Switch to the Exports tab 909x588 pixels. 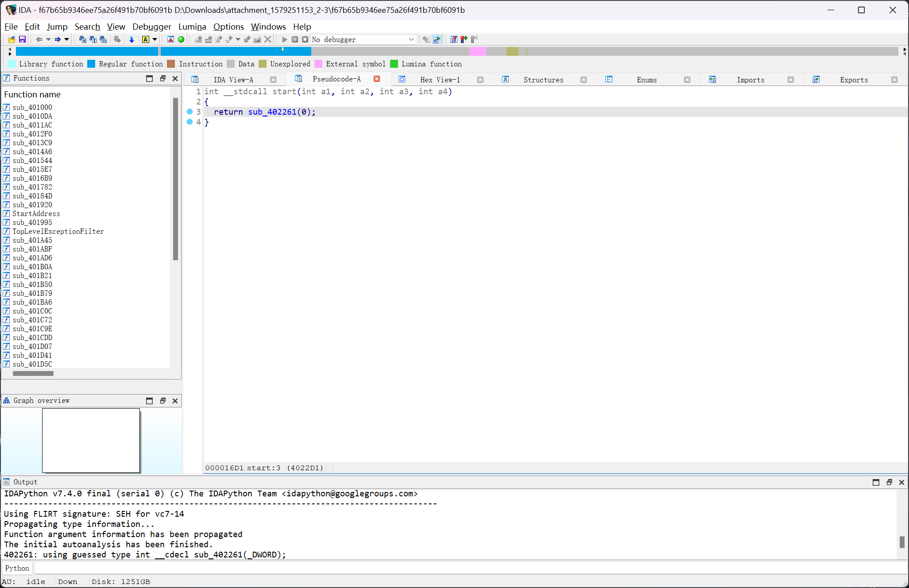click(x=854, y=80)
